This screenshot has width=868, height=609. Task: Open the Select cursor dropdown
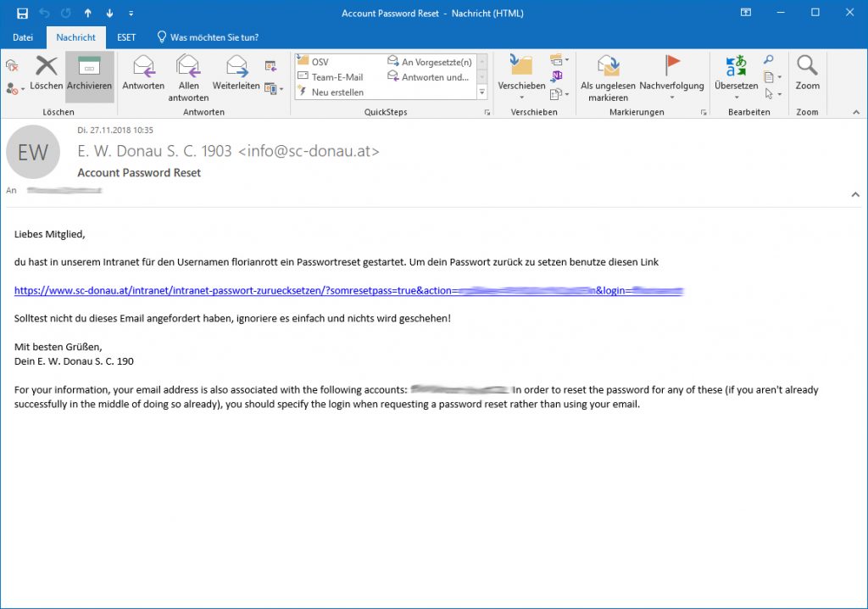pos(771,93)
